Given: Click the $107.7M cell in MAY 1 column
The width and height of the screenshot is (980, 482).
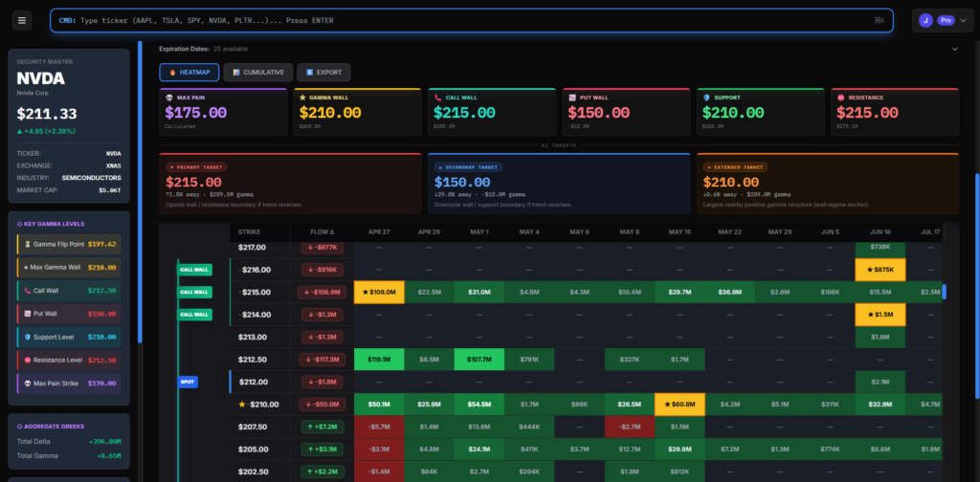Looking at the screenshot, I should point(479,360).
